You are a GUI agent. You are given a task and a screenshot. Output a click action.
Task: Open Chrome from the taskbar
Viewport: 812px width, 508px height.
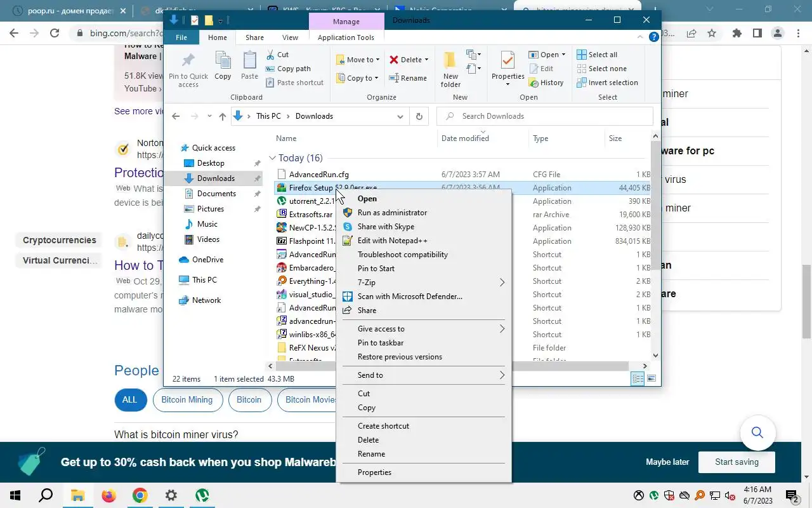140,495
